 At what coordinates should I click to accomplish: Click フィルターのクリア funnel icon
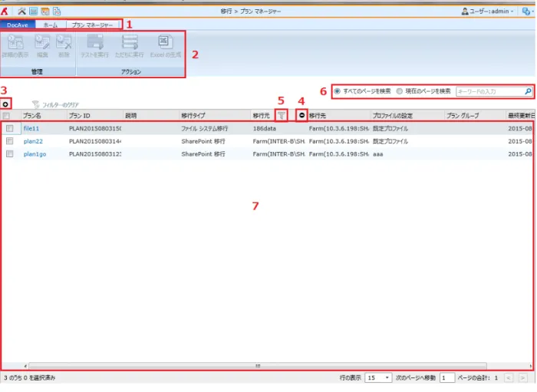35,104
